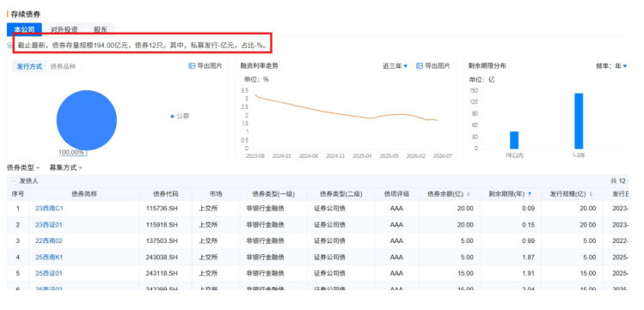Toggle chart to 发行方式 view

(29, 66)
